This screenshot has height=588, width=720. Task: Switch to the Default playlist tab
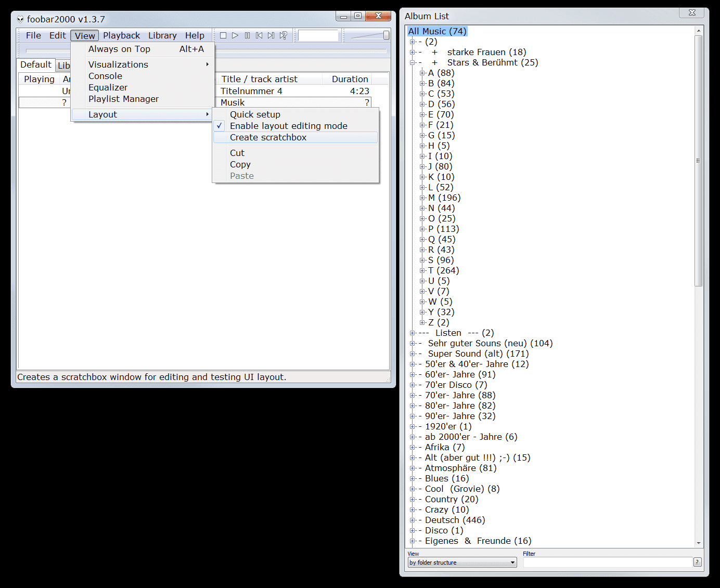tap(36, 64)
